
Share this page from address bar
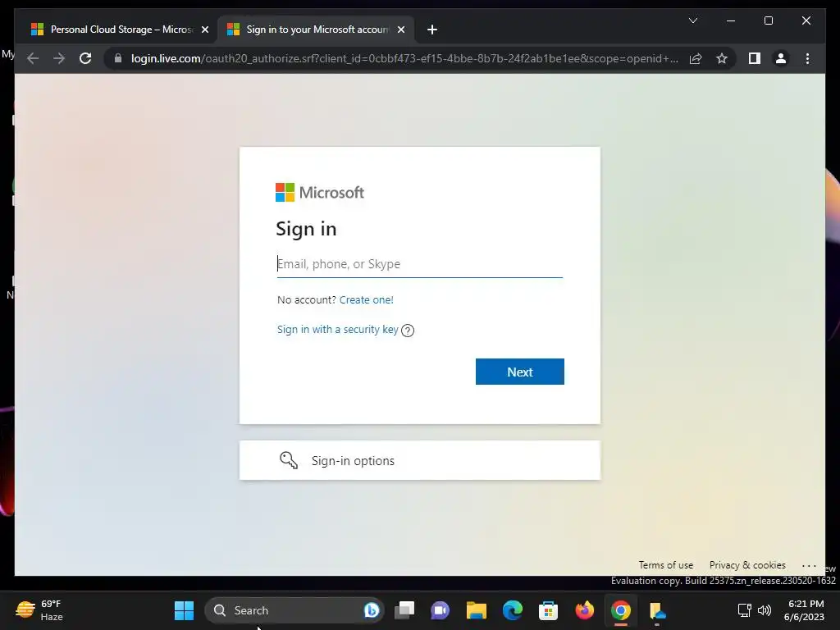pos(696,58)
